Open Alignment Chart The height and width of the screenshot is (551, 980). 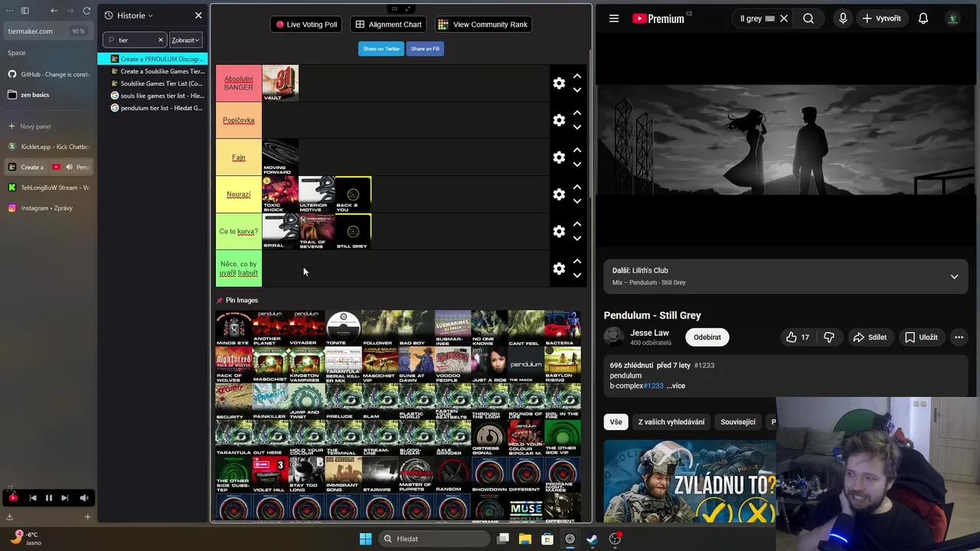point(388,24)
